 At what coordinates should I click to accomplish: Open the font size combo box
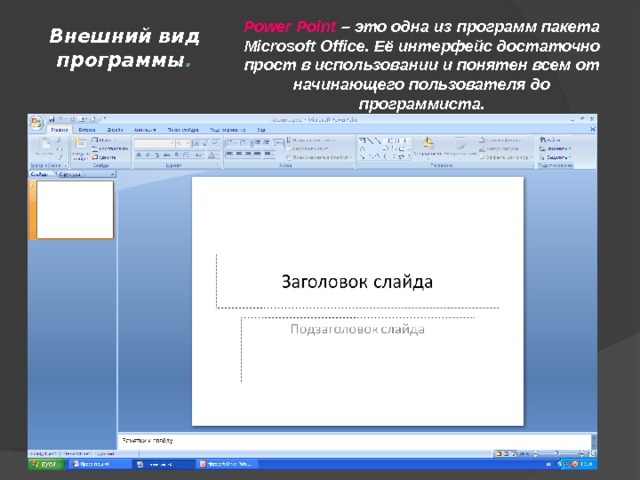tap(183, 143)
